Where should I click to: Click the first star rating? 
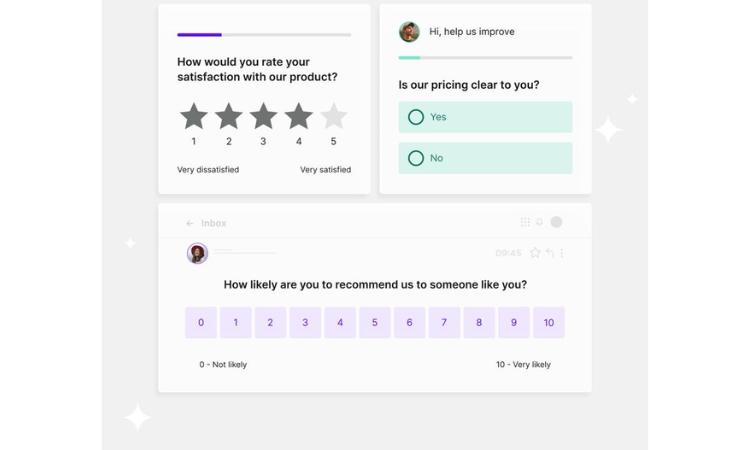click(x=194, y=117)
